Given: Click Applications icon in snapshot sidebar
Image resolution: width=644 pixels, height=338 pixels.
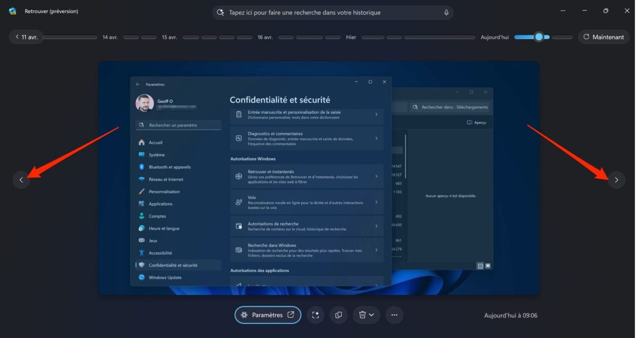Looking at the screenshot, I should [141, 204].
